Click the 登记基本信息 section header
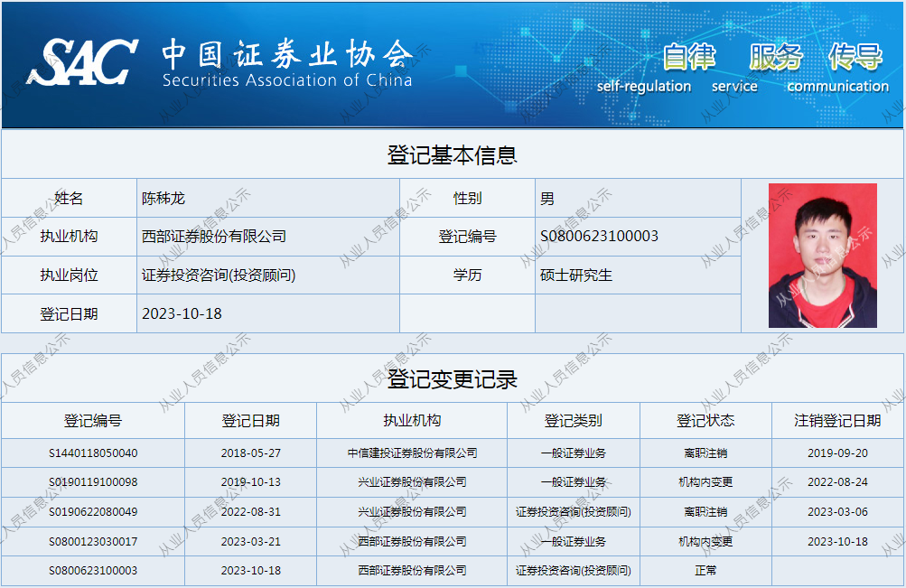The height and width of the screenshot is (588, 906). pyautogui.click(x=452, y=154)
